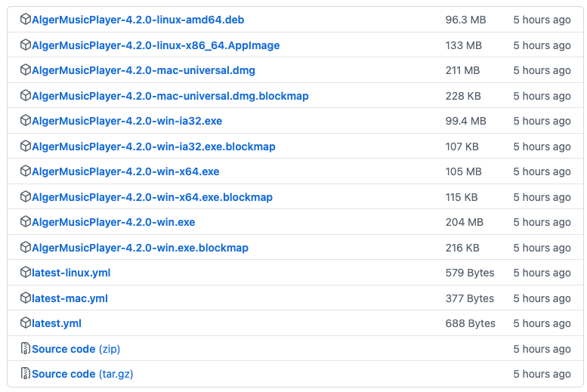Click the 96.3 MB size value
Screen dimensions: 587x392
click(465, 20)
